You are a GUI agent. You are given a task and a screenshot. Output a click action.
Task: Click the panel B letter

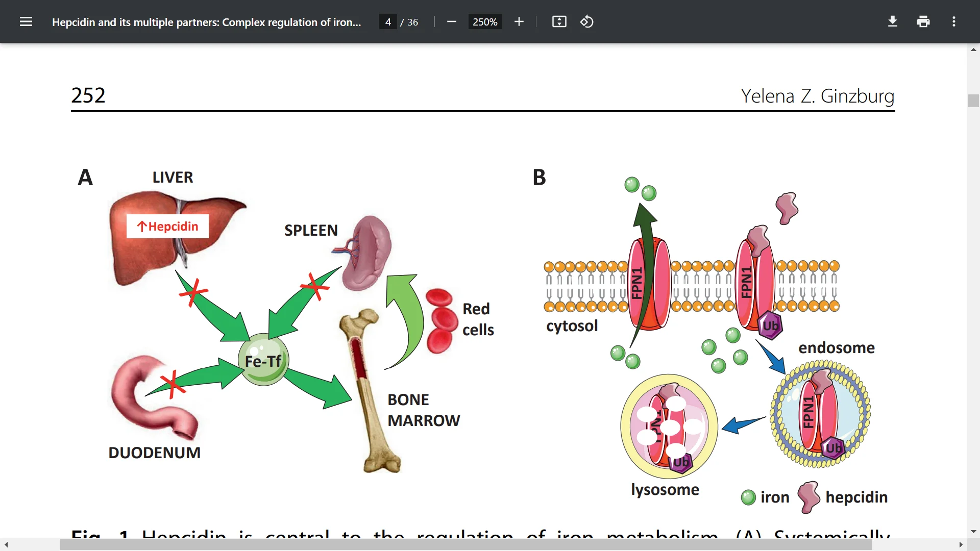point(539,178)
